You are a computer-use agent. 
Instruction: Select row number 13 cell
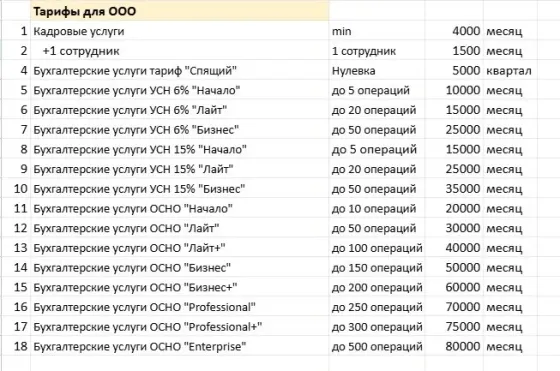point(16,248)
